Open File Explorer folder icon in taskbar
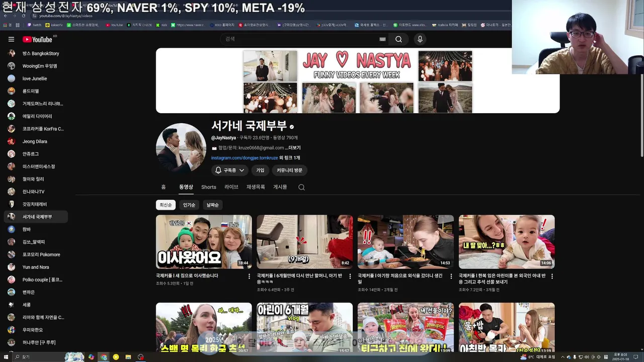This screenshot has height=362, width=644. click(x=128, y=357)
